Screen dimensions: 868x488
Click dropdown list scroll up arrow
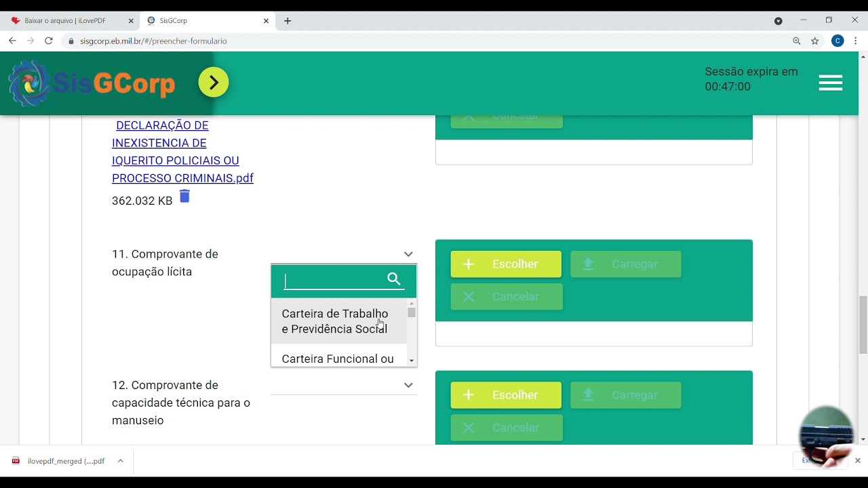click(x=412, y=304)
